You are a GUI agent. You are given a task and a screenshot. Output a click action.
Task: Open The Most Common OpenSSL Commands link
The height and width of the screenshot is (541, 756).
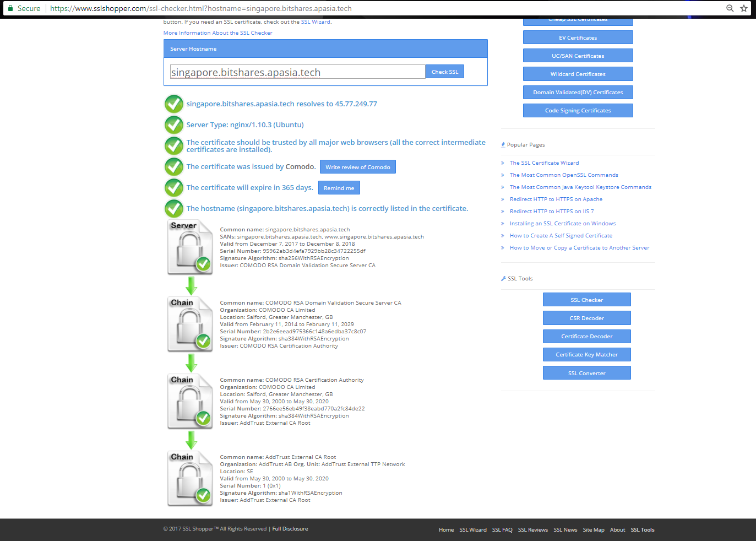(564, 175)
